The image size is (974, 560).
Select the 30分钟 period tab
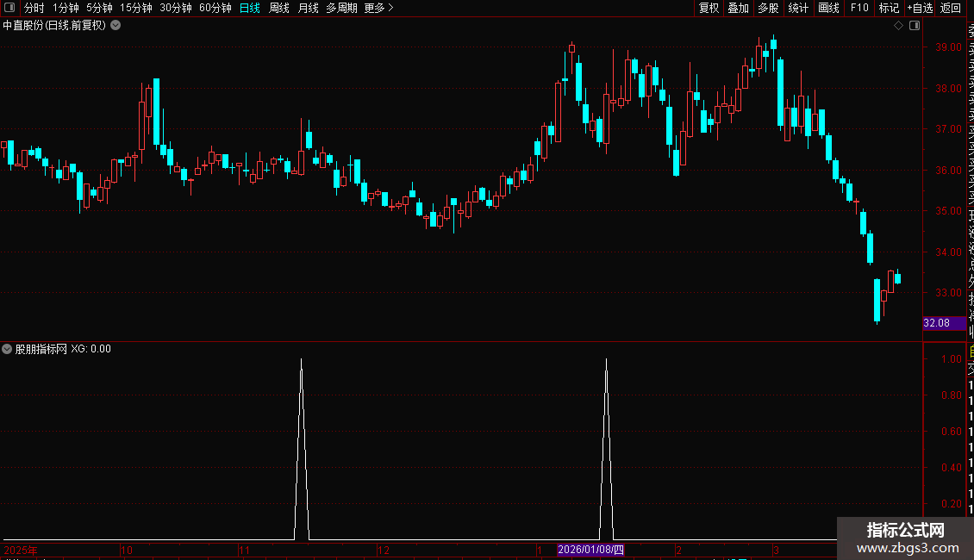coord(176,8)
